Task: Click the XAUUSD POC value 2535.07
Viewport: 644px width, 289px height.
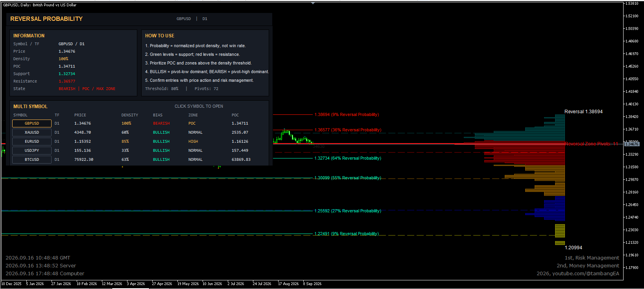Action: point(240,133)
